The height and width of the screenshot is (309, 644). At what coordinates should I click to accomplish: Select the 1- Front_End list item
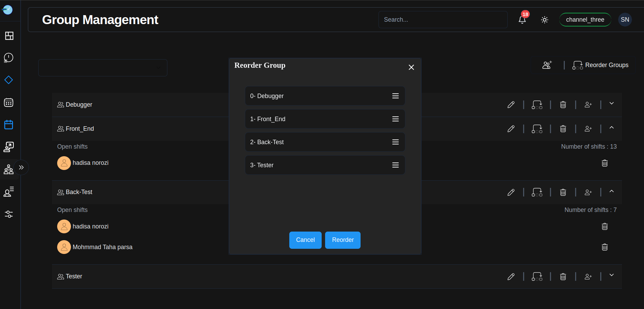point(325,119)
